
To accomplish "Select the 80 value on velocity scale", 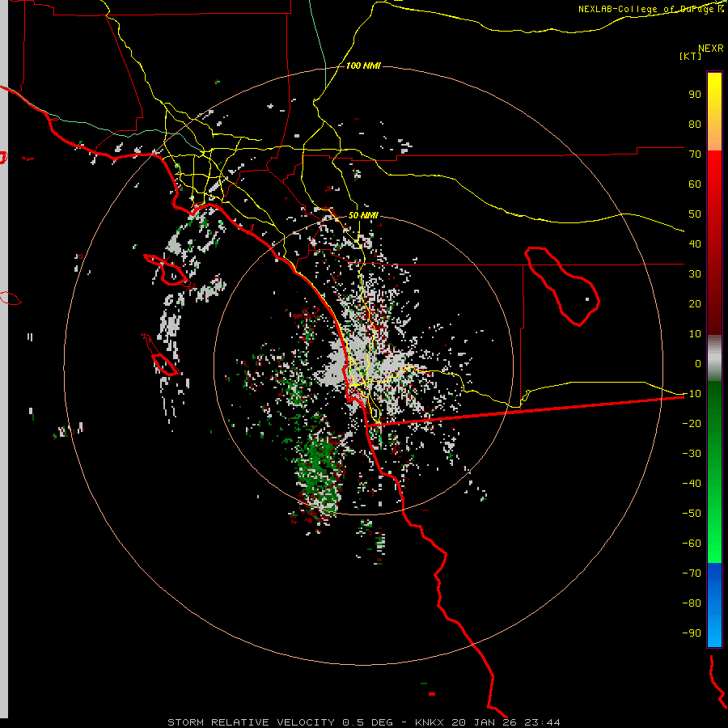I will coord(695,125).
